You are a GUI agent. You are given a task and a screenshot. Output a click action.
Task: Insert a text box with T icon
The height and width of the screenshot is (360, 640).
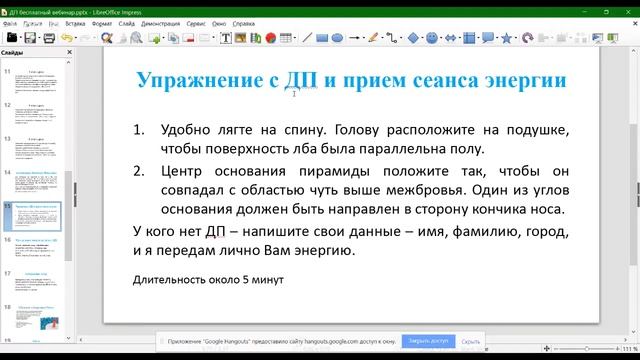pos(225,38)
